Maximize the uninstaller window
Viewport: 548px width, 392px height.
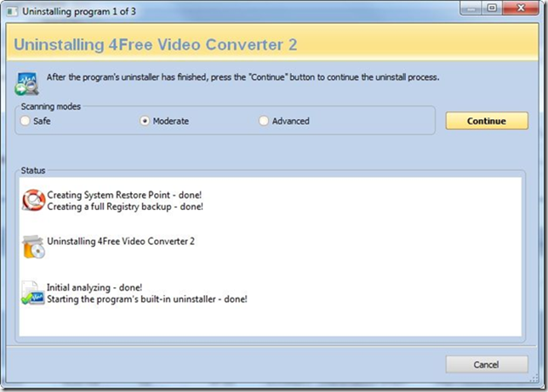pos(492,8)
